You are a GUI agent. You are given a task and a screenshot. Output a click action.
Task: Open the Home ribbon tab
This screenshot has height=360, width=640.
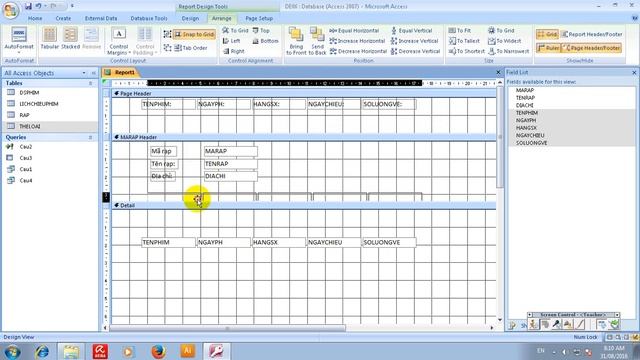click(35, 18)
